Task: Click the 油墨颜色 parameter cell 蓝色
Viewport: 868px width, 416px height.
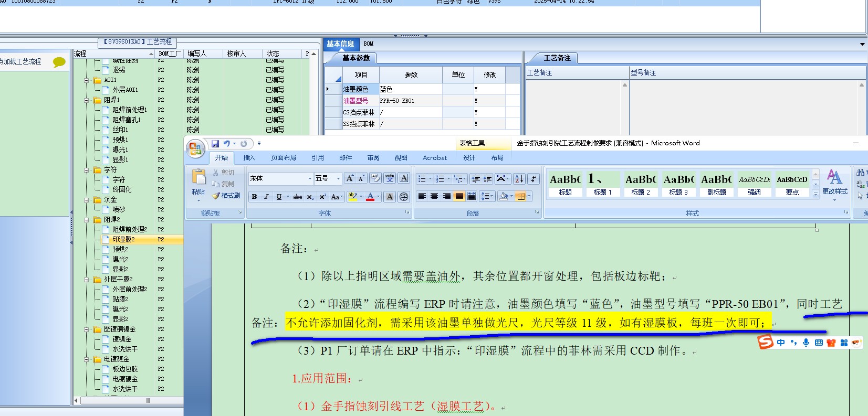Action: [410, 89]
